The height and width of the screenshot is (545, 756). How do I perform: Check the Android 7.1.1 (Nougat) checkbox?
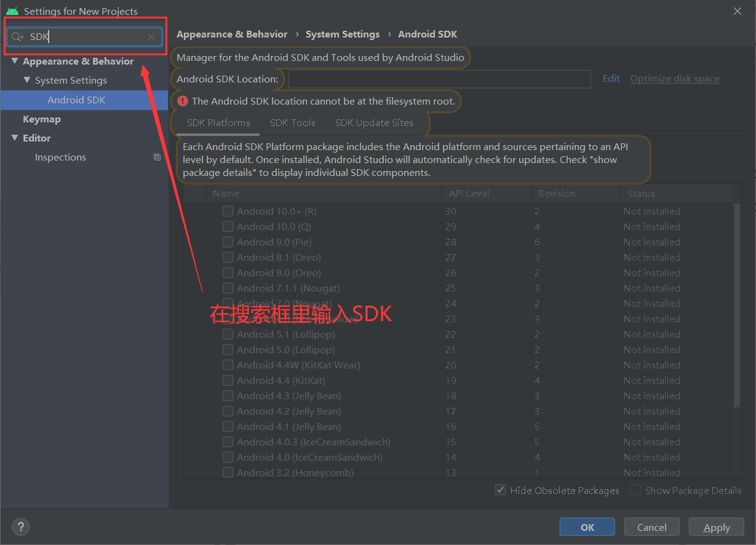pyautogui.click(x=228, y=288)
